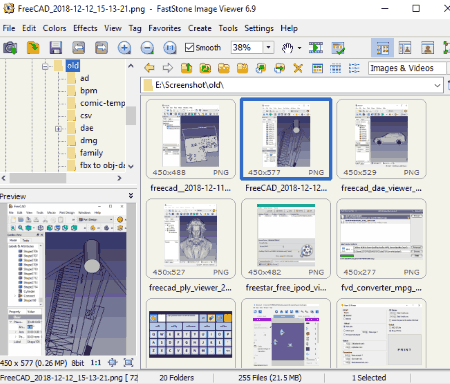Screen dimensions: 450x384
Task: Select the freecad__2018-12-11 thumbnail
Action: click(x=191, y=139)
